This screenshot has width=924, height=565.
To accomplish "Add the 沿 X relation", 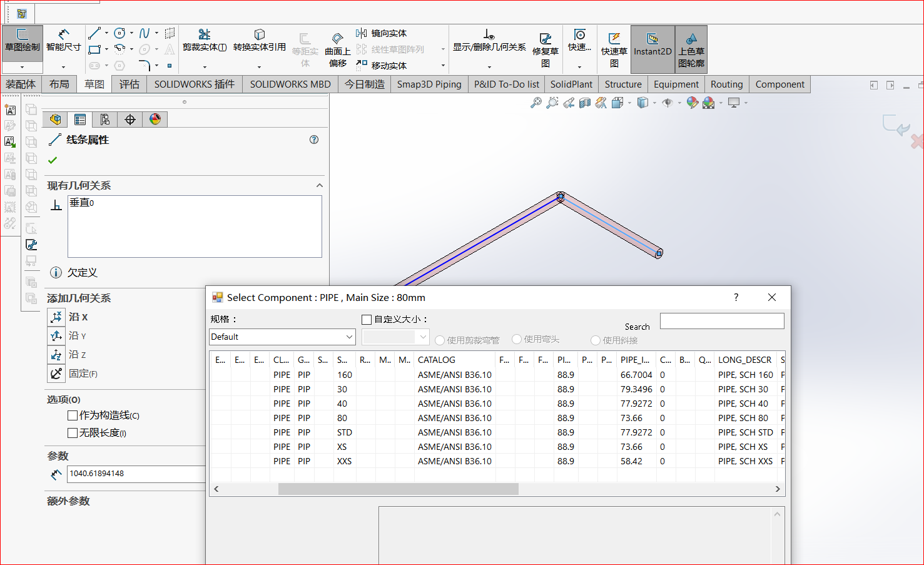I will (56, 317).
